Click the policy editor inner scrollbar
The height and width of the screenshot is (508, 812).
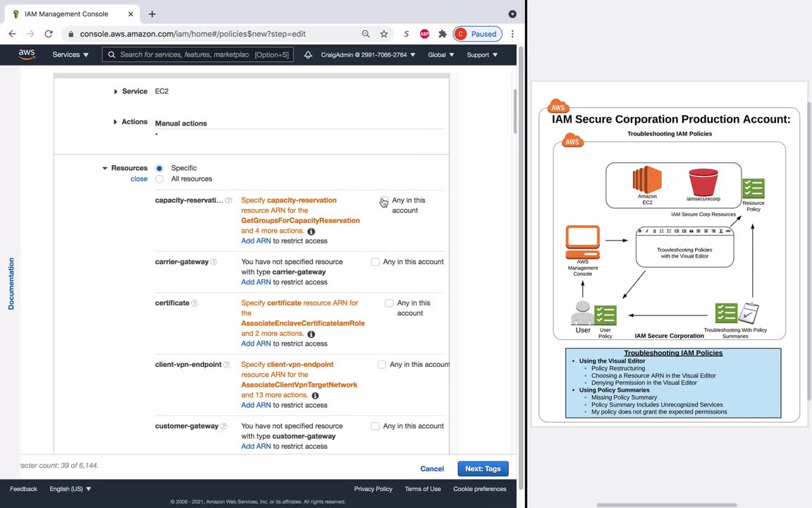coord(515,111)
